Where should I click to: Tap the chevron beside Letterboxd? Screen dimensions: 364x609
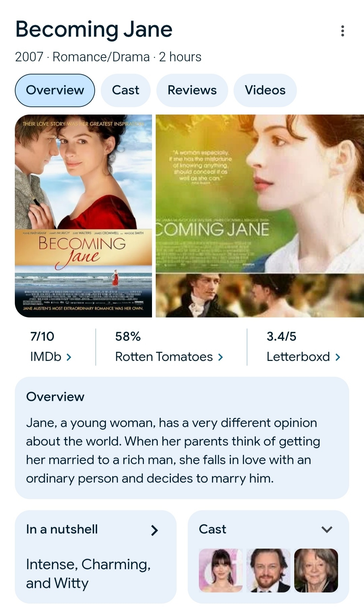point(338,357)
